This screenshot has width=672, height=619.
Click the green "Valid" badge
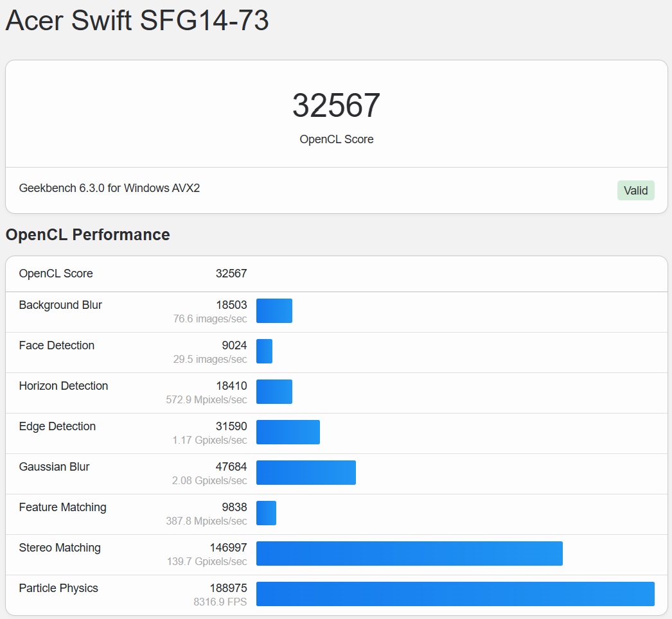(635, 190)
